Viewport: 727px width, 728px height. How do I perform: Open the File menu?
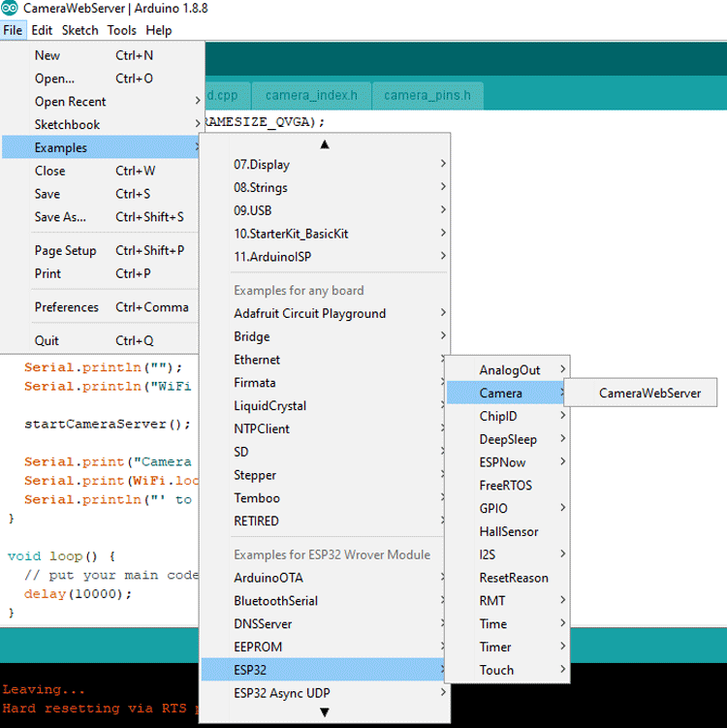click(x=13, y=30)
